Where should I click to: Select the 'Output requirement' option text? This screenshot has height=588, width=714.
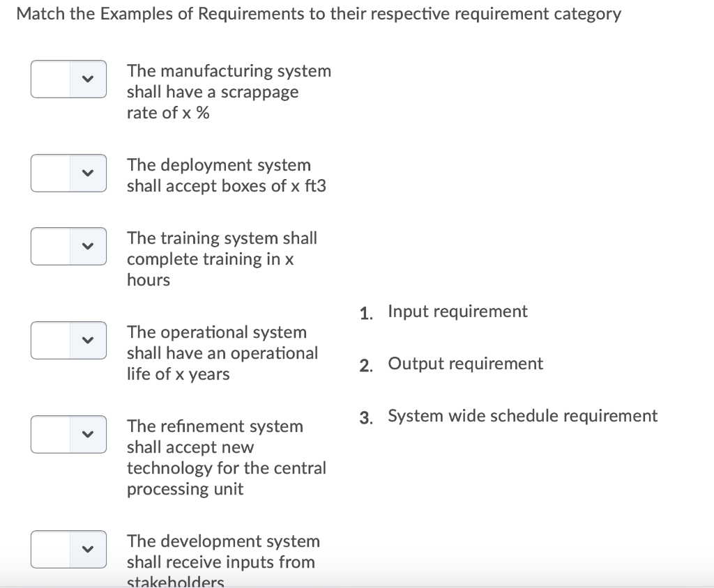point(465,363)
